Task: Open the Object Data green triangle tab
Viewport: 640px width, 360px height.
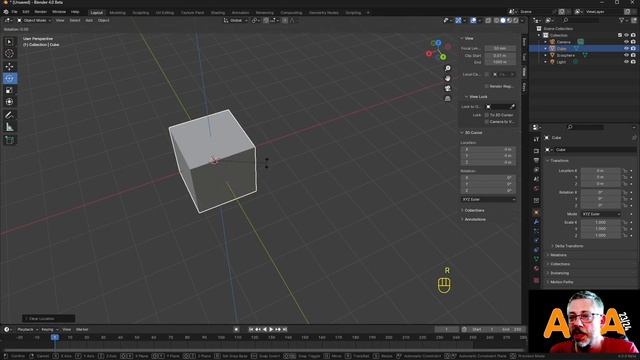Action: [x=536, y=259]
